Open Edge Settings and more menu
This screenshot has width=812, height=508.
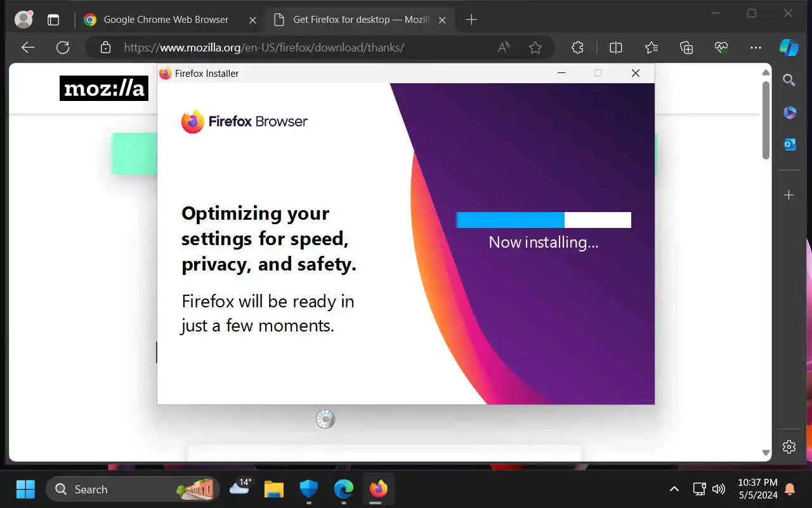[x=756, y=48]
